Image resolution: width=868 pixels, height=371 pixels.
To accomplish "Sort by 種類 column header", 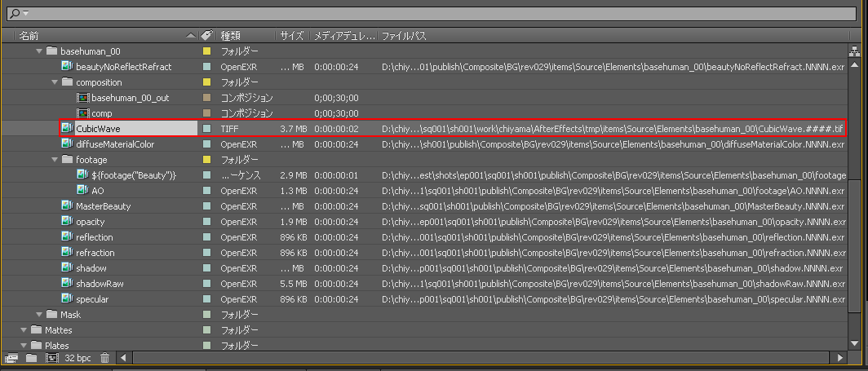I will [x=230, y=35].
